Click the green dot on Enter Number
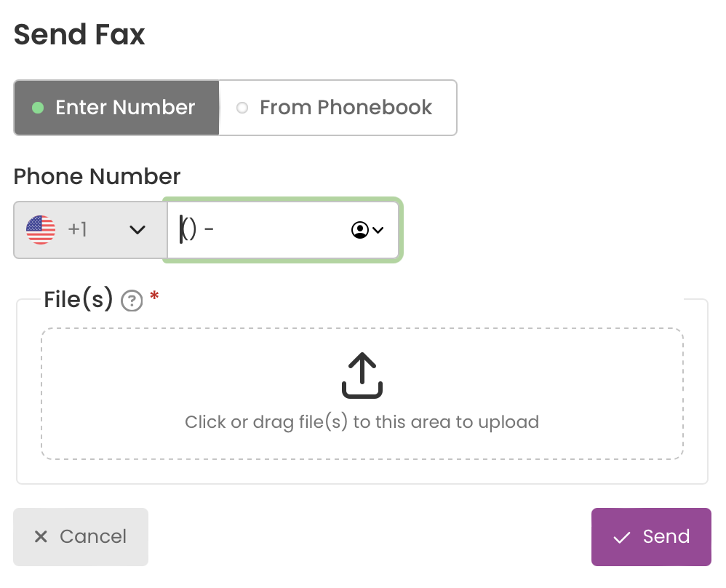The image size is (726, 588). click(38, 108)
